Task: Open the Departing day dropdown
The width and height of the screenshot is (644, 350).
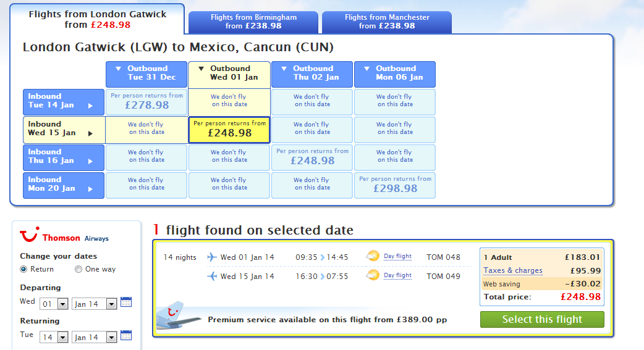Action: [54, 304]
